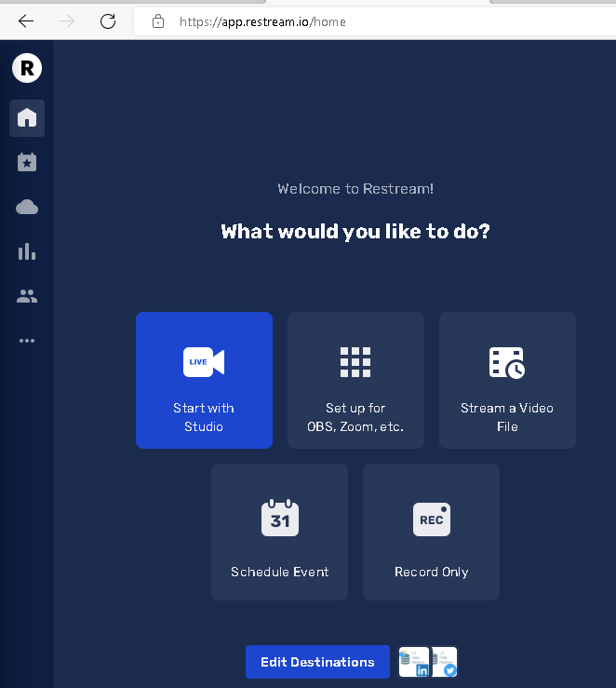Click the browser forward arrow
Viewport: 616px width, 688px height.
67,21
